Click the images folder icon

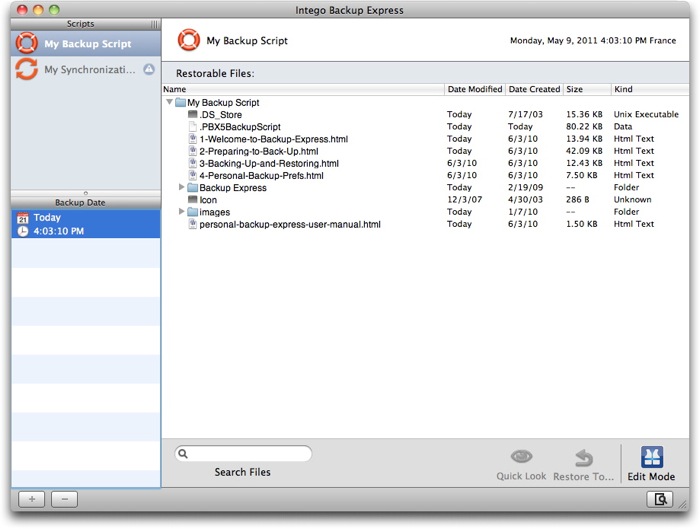[x=192, y=212]
